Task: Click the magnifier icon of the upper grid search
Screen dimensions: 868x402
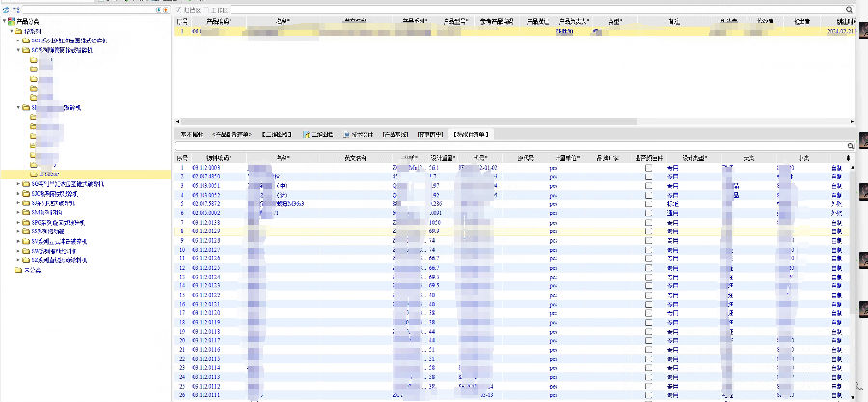Action: coord(848,10)
